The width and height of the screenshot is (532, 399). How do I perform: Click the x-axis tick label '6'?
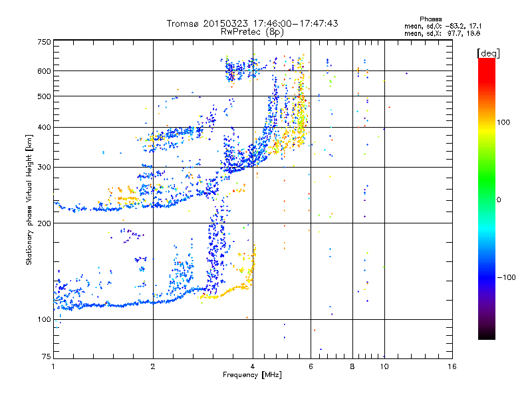pos(311,366)
